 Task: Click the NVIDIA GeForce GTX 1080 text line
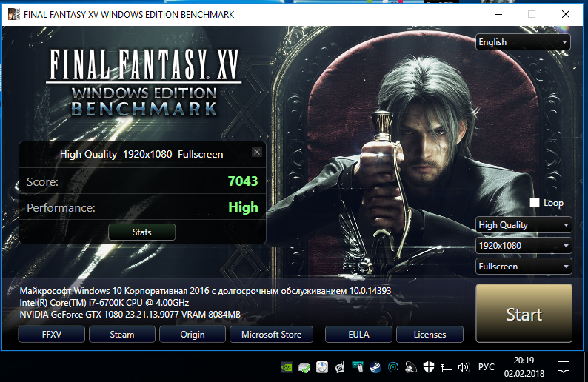[130, 315]
